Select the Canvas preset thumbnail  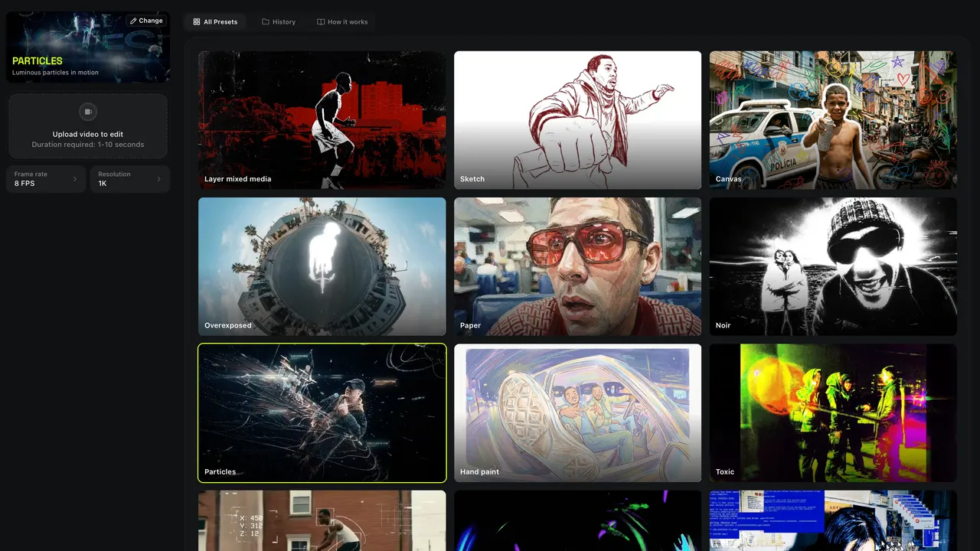[x=833, y=120]
